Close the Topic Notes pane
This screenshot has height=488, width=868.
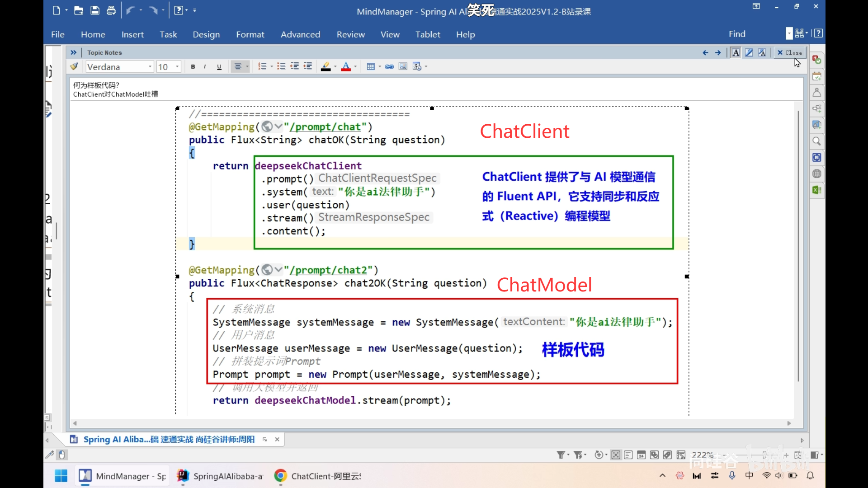[790, 53]
